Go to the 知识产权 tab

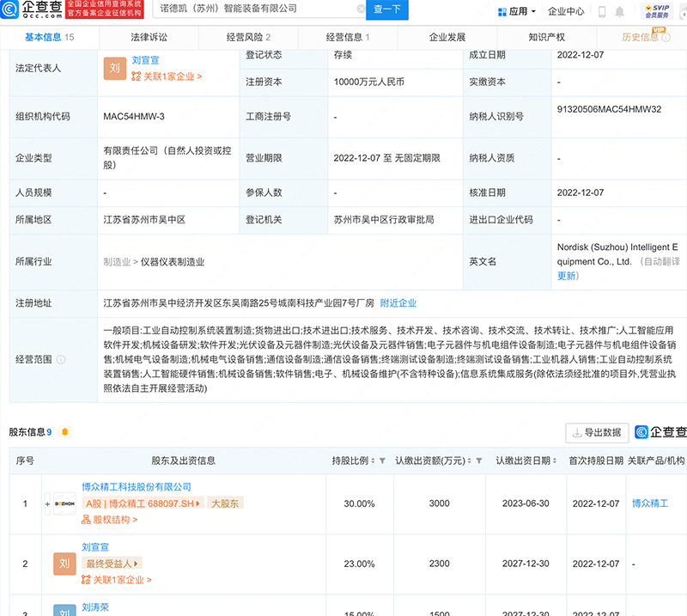tap(547, 37)
